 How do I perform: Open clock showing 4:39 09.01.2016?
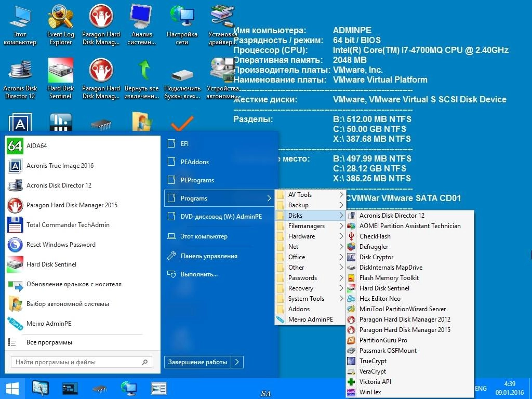[x=510, y=389]
